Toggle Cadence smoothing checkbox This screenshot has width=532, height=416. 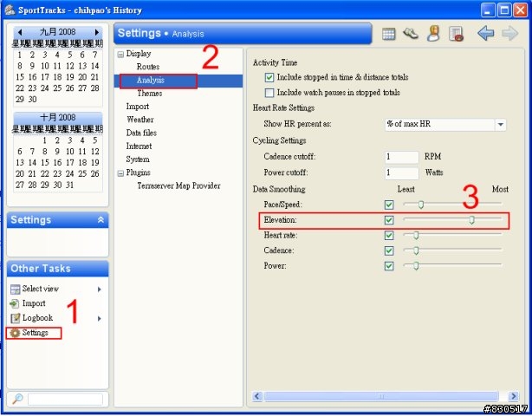[389, 250]
